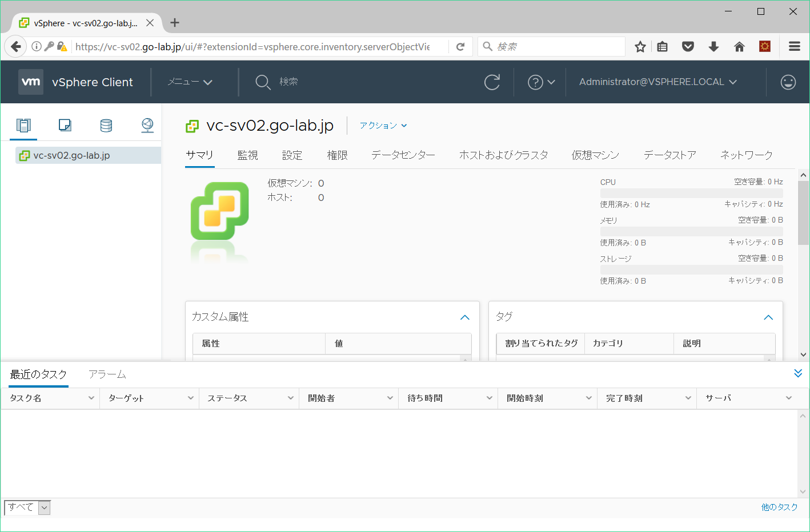Close the vSphere browser tab
810x532 pixels.
pos(150,23)
